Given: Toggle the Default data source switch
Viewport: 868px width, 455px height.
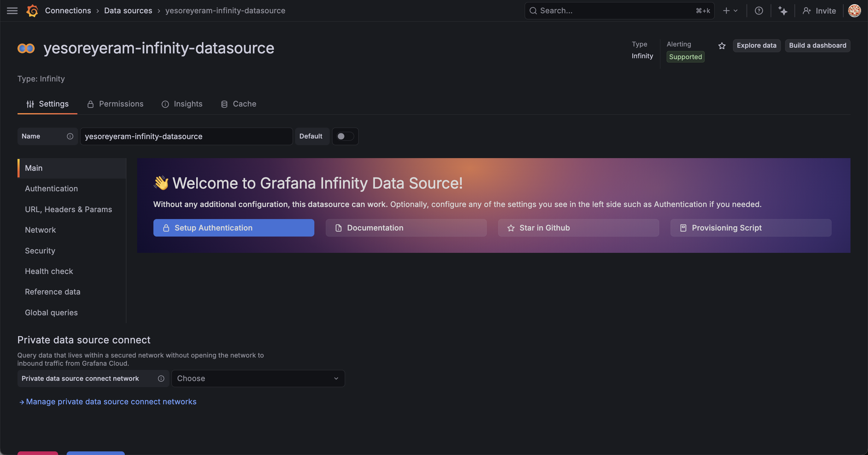Looking at the screenshot, I should pyautogui.click(x=345, y=136).
